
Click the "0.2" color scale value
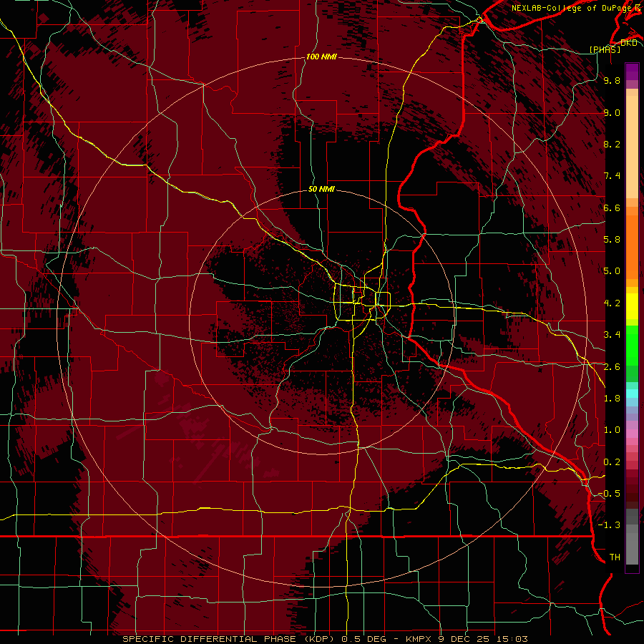tap(612, 462)
